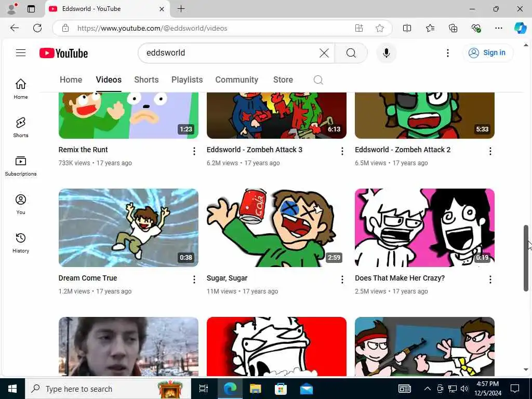532x399 pixels.
Task: Open Mail app from taskbar
Action: (x=307, y=389)
